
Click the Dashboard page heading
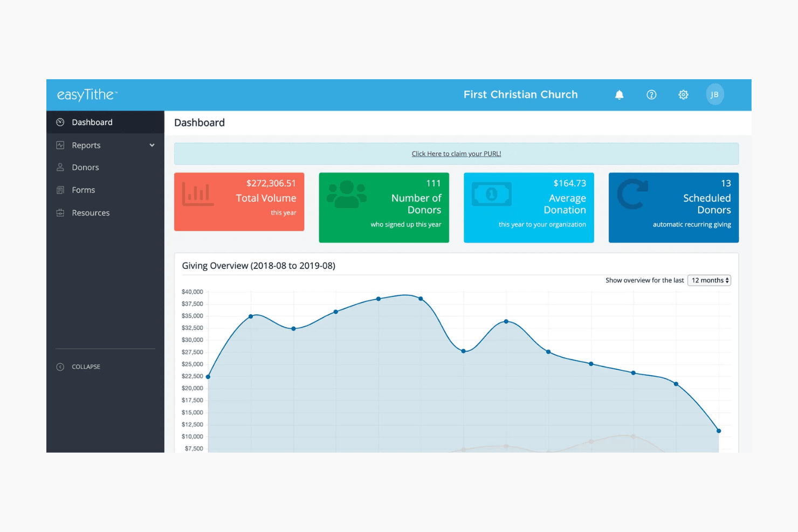(200, 123)
